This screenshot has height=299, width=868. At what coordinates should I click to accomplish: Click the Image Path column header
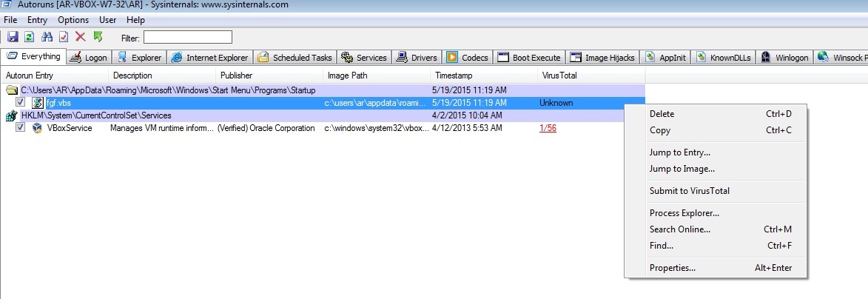coord(377,75)
